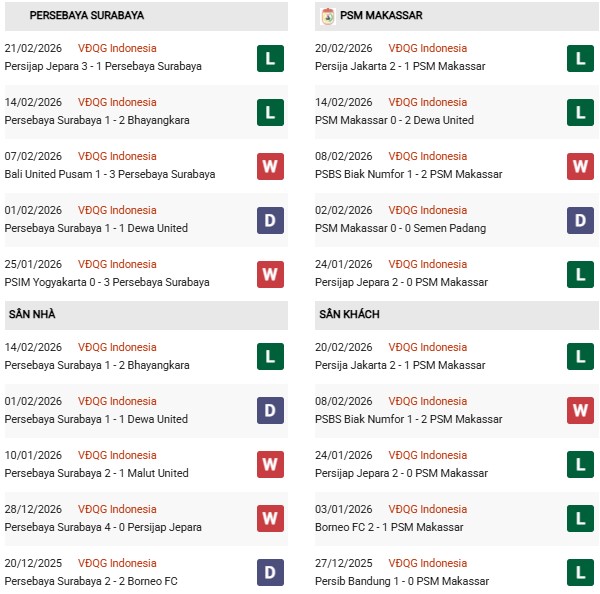Select the D badge for Persebaya vs Borneo FC
The image size is (600, 594).
click(270, 573)
